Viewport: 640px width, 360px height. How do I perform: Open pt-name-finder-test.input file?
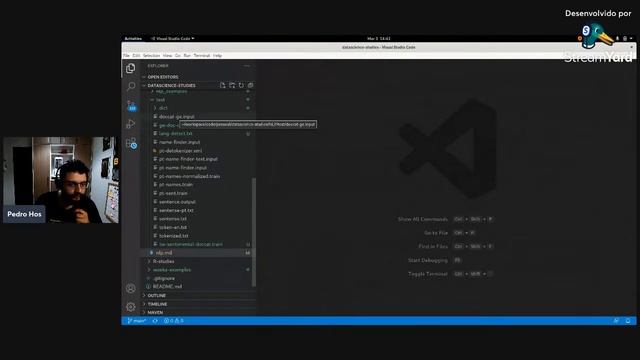(x=196, y=159)
